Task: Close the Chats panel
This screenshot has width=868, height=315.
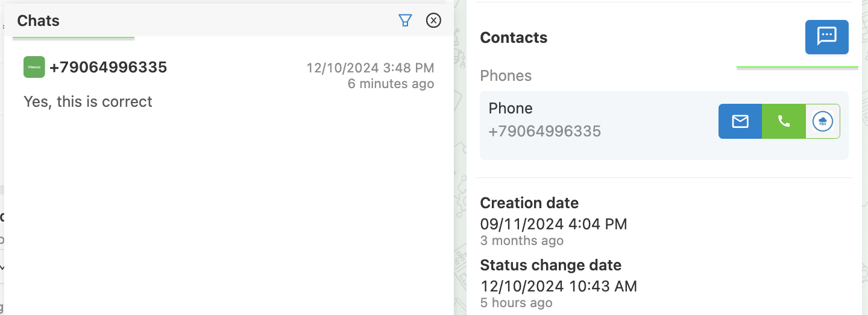Action: 433,21
